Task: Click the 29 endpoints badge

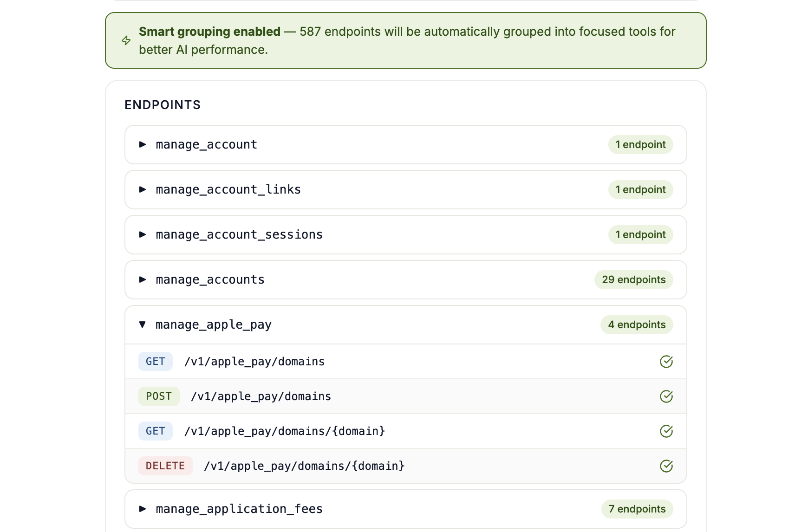Action: (x=633, y=279)
